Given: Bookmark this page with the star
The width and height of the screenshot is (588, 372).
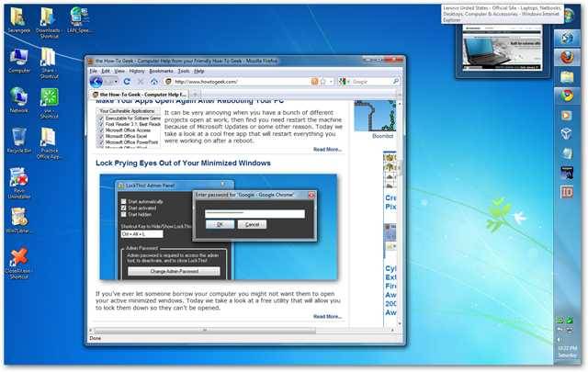Looking at the screenshot, I should pyautogui.click(x=322, y=82).
